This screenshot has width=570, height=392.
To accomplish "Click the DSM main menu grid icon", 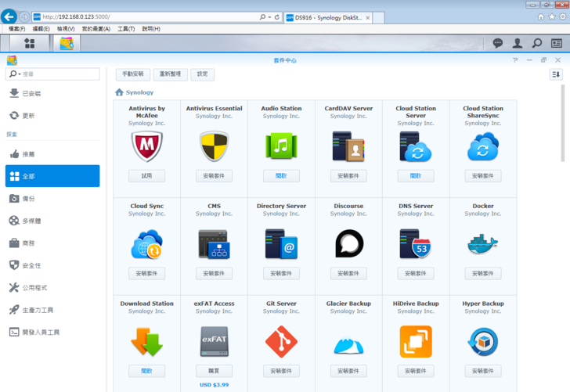I will click(x=29, y=44).
